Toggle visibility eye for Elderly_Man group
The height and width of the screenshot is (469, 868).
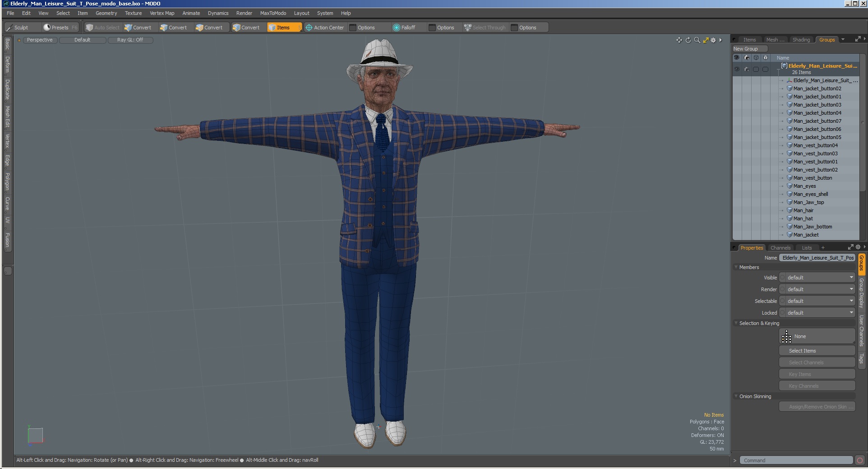tap(737, 69)
